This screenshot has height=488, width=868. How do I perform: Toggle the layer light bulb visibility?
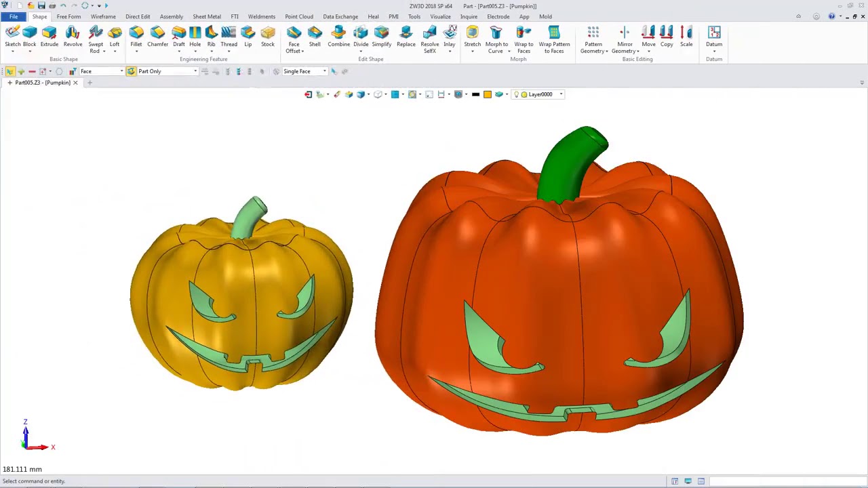click(x=516, y=94)
